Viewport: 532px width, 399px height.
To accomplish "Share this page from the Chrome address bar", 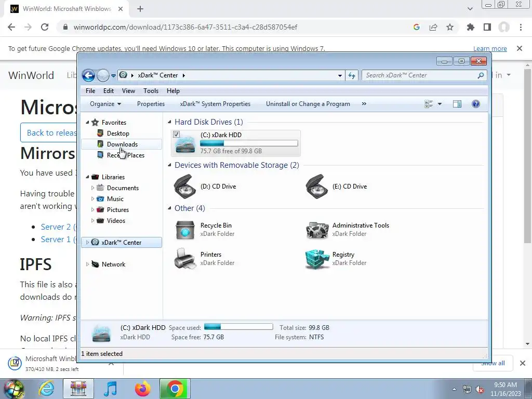I will click(x=433, y=27).
